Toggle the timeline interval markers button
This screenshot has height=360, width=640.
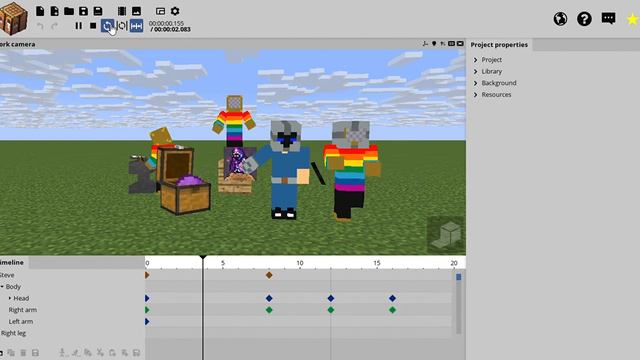pyautogui.click(x=136, y=26)
